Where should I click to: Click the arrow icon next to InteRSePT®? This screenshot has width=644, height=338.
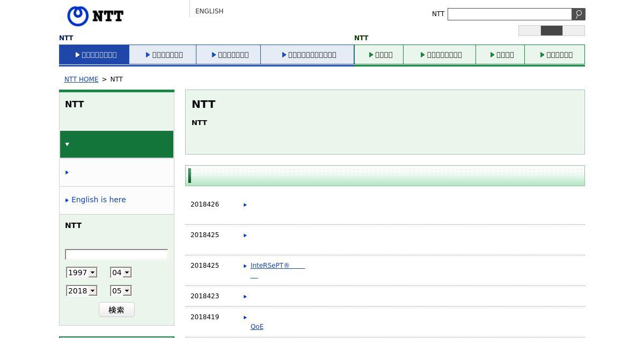click(245, 266)
